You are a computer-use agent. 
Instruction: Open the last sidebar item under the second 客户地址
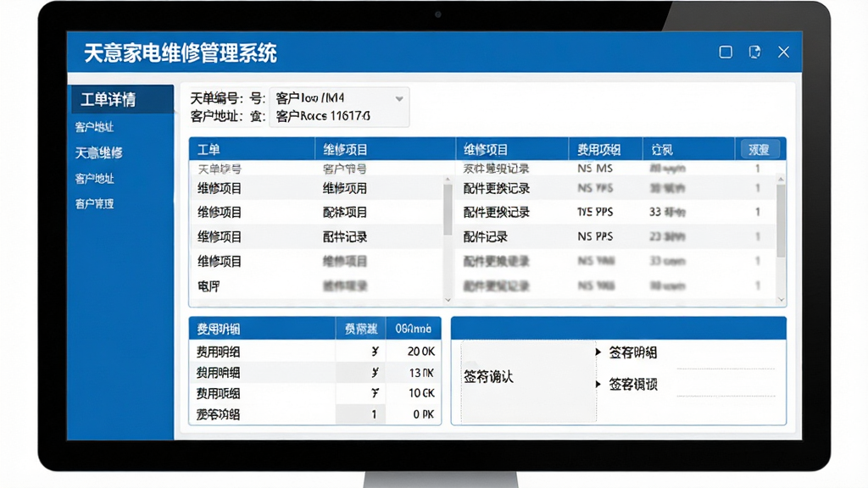pos(94,204)
